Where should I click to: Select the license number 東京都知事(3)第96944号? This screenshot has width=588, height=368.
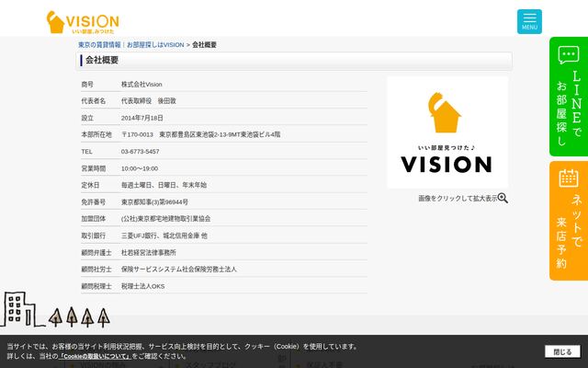click(x=154, y=202)
